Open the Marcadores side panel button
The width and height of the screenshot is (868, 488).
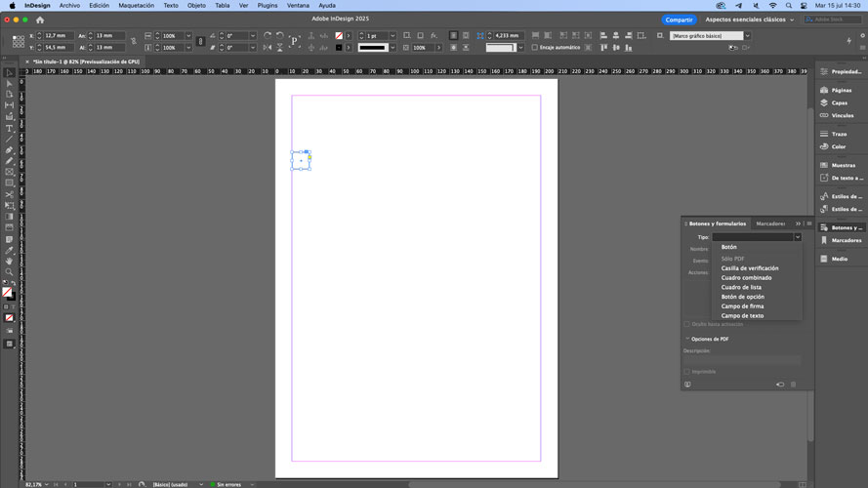(841, 240)
